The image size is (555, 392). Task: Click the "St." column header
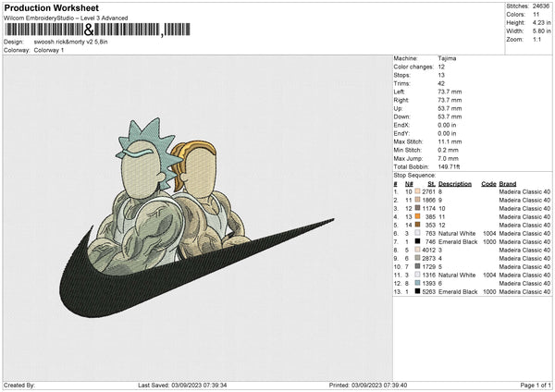click(x=431, y=184)
